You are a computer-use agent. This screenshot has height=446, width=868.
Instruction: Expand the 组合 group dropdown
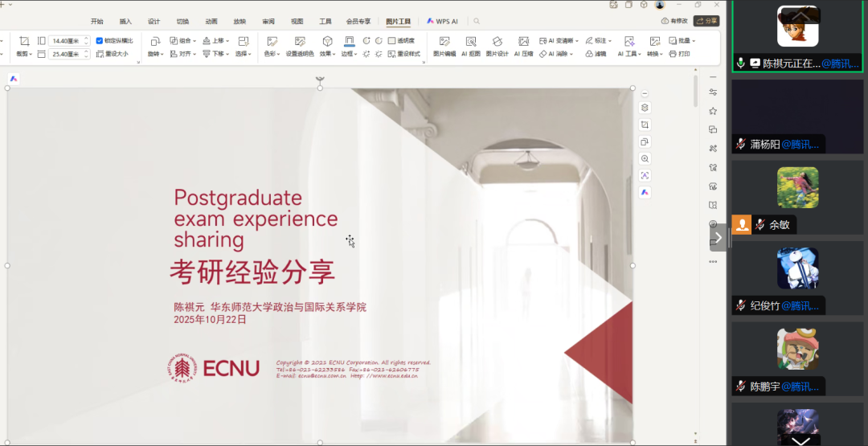point(183,40)
